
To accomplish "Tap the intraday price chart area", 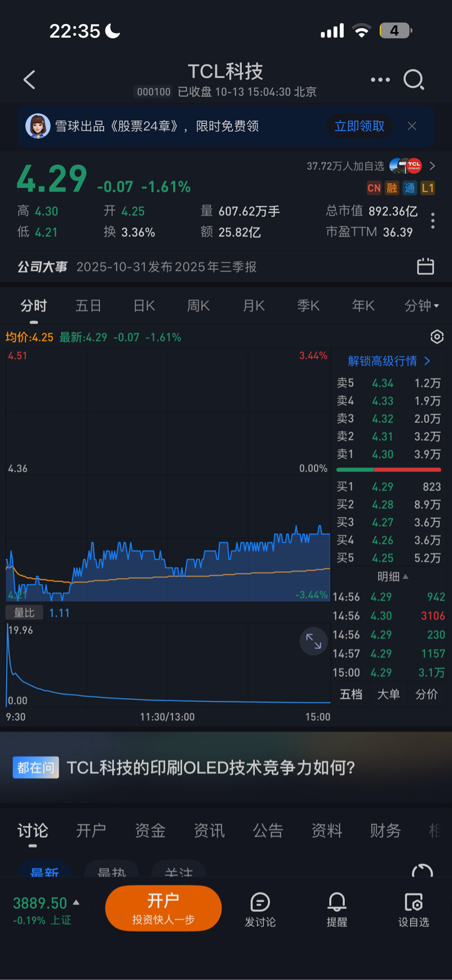I will [x=168, y=474].
